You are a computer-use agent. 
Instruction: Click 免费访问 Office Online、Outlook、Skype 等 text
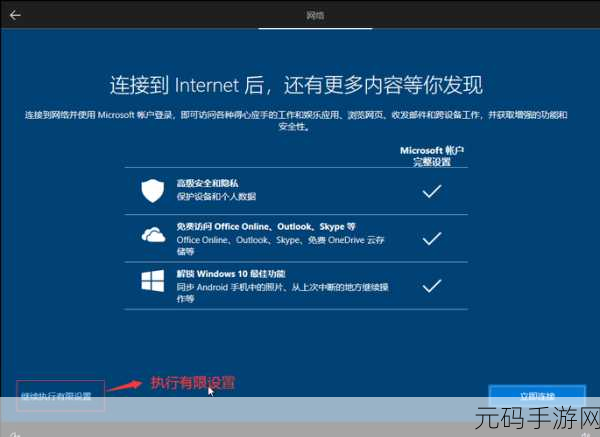pyautogui.click(x=266, y=227)
